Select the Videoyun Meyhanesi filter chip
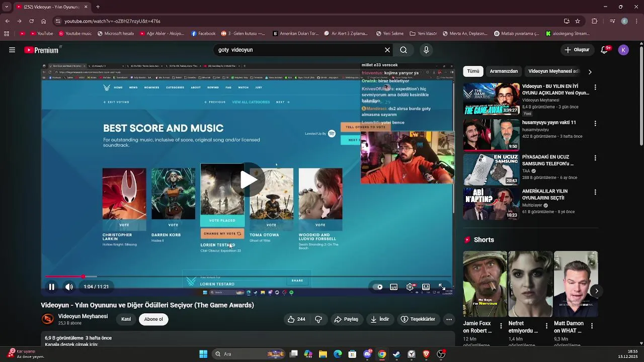Image resolution: width=644 pixels, height=362 pixels. 553,71
